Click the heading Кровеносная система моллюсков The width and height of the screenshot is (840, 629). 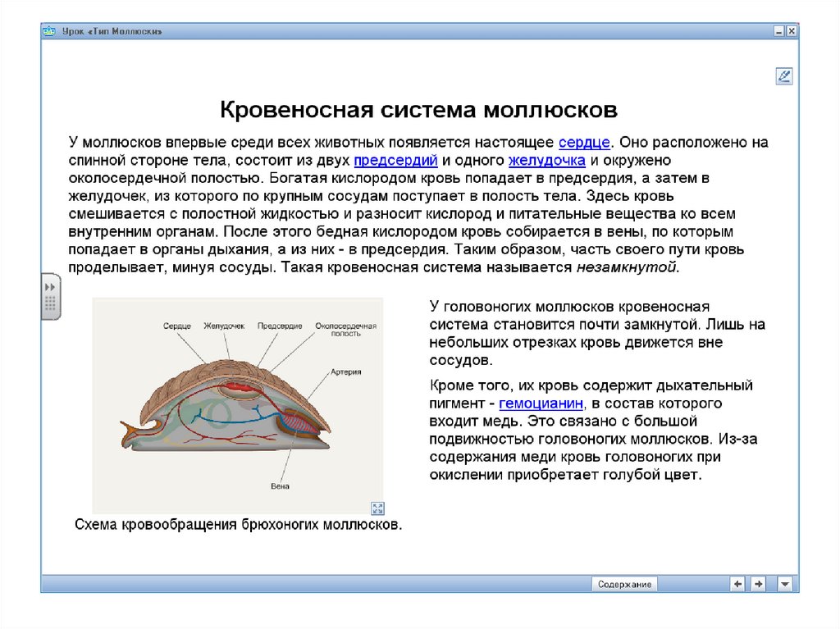[x=418, y=110]
